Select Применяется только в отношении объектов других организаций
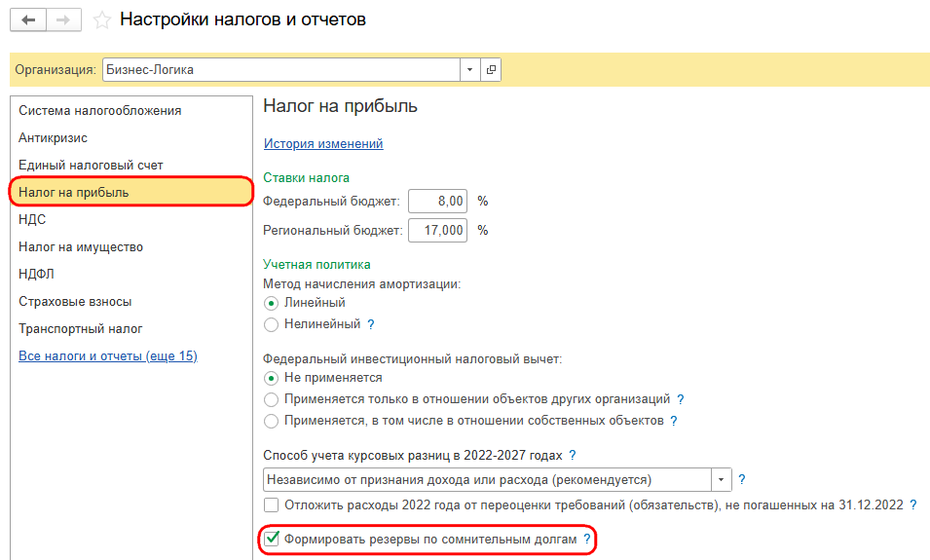The width and height of the screenshot is (930, 560). tap(271, 399)
